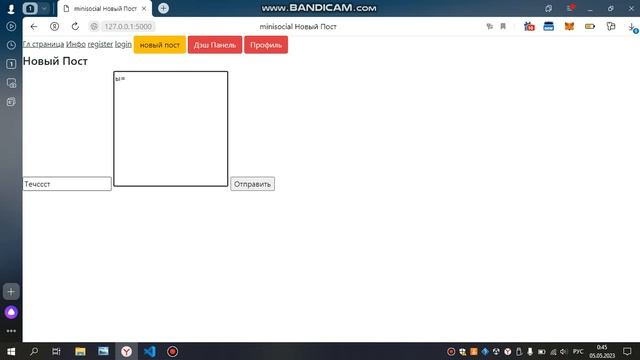Open the three-dots sidebar menu
This screenshot has height=360, width=640.
[11, 331]
